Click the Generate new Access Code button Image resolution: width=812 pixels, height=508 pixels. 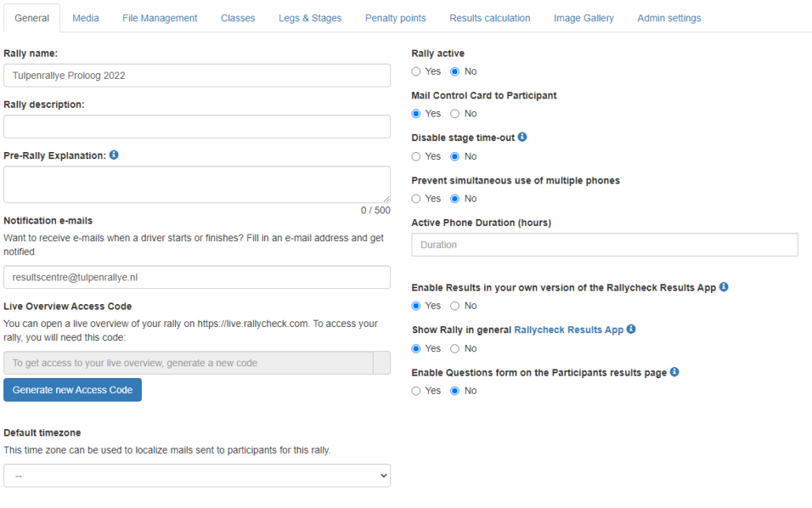[72, 389]
